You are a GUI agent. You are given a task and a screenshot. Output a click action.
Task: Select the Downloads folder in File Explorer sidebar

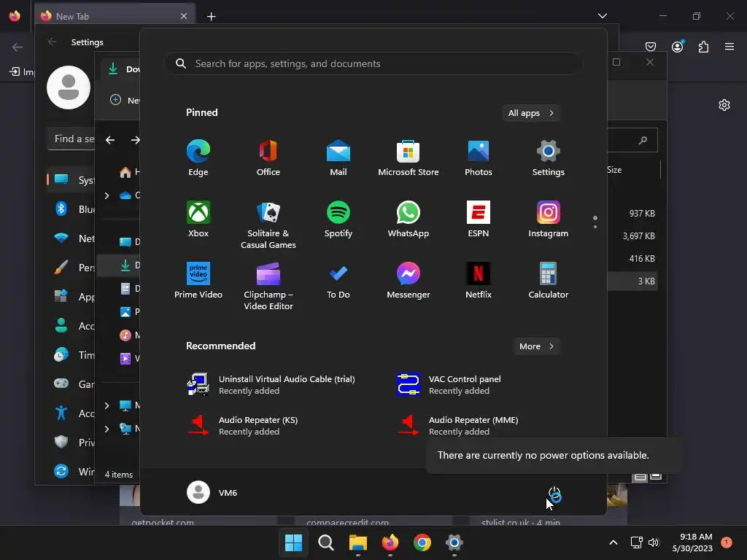point(119,265)
